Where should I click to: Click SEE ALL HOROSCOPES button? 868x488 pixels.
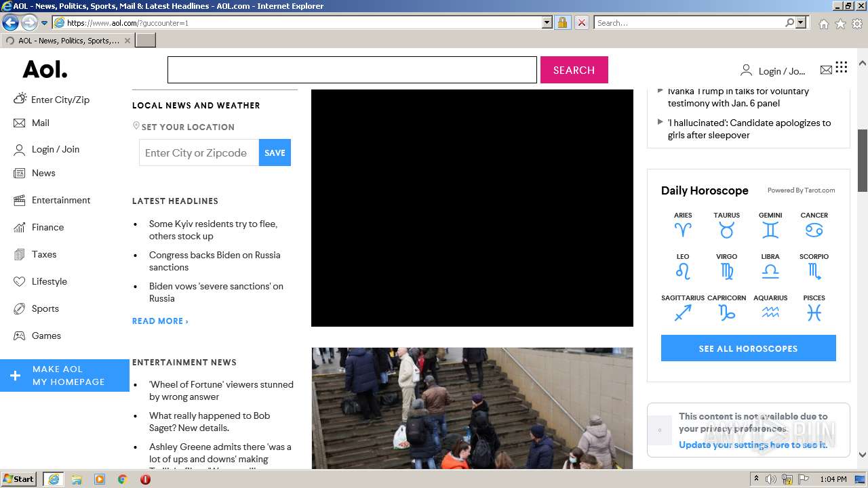coord(748,348)
